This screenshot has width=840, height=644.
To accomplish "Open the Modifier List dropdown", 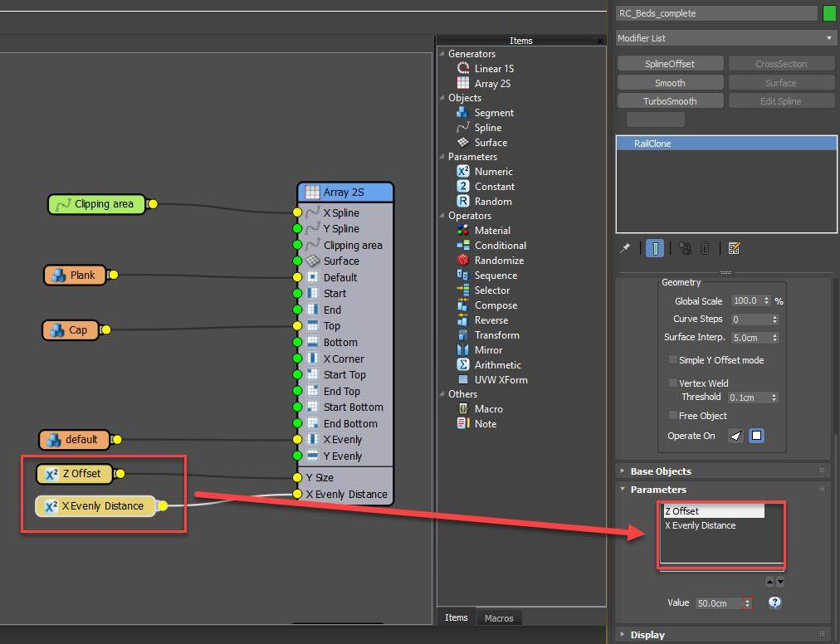I will point(828,37).
